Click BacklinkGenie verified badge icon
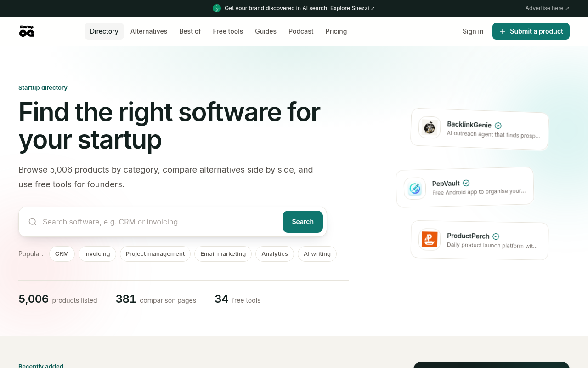Screen dimensions: 588x368 [x=498, y=125]
